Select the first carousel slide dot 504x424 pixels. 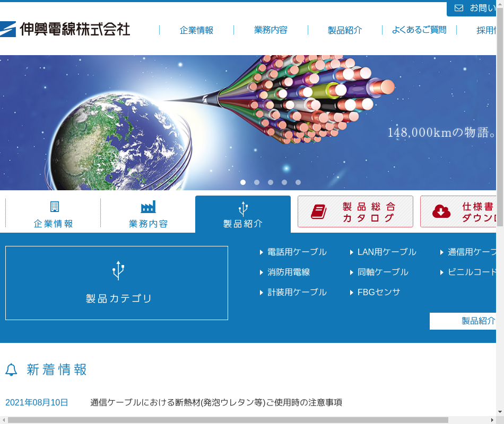click(243, 182)
